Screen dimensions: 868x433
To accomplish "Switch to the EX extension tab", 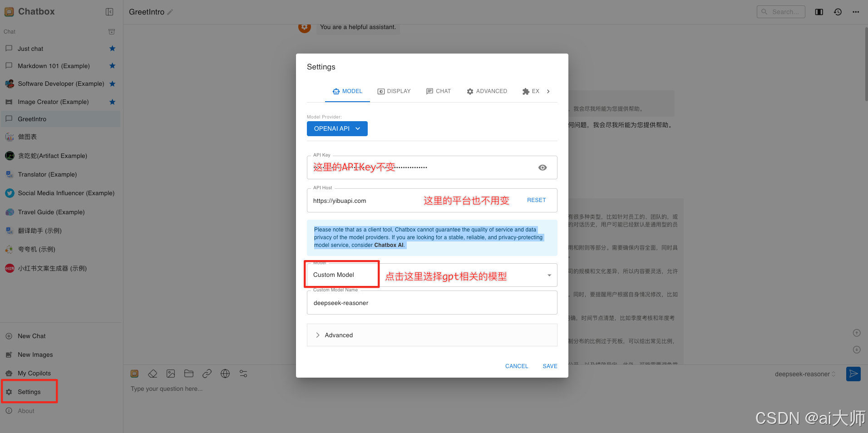I will click(531, 91).
